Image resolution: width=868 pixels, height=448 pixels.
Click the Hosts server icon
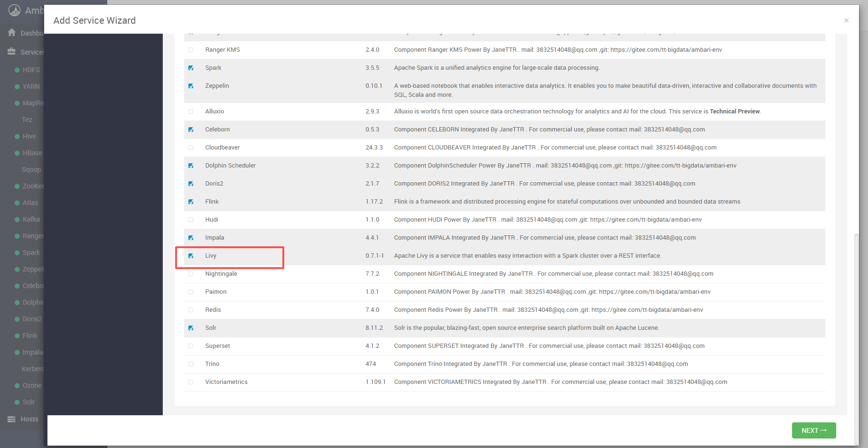pyautogui.click(x=12, y=419)
